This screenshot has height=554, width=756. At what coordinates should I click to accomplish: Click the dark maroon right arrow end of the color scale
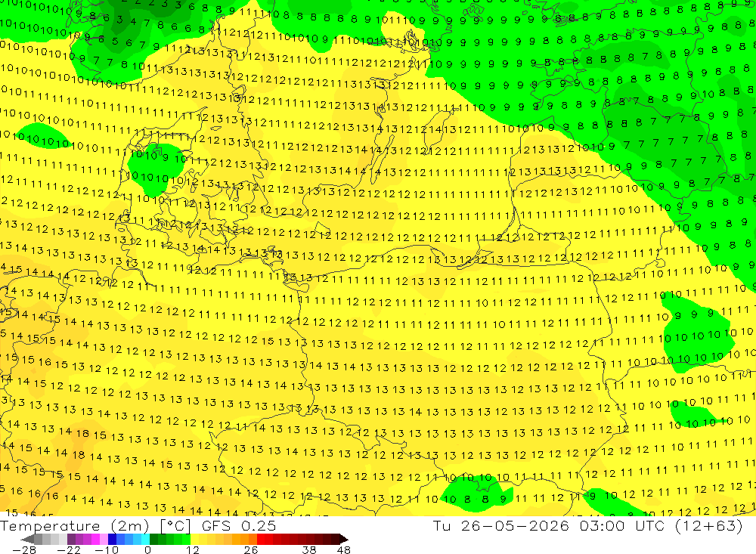click(344, 539)
